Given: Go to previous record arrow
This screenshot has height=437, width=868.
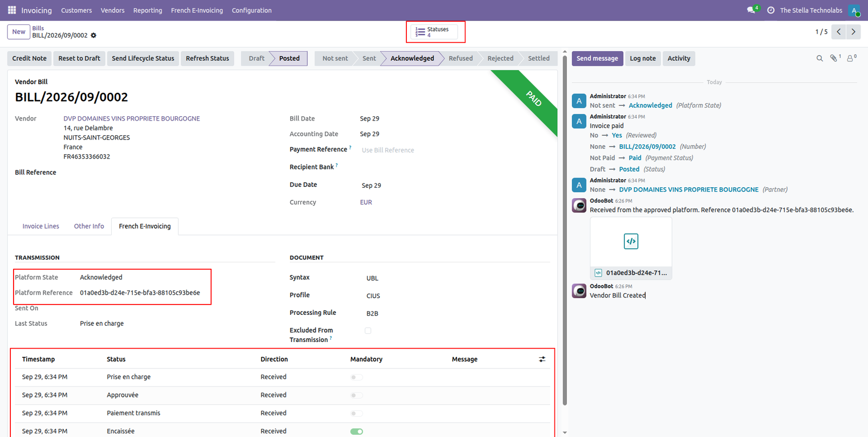Looking at the screenshot, I should coord(839,32).
